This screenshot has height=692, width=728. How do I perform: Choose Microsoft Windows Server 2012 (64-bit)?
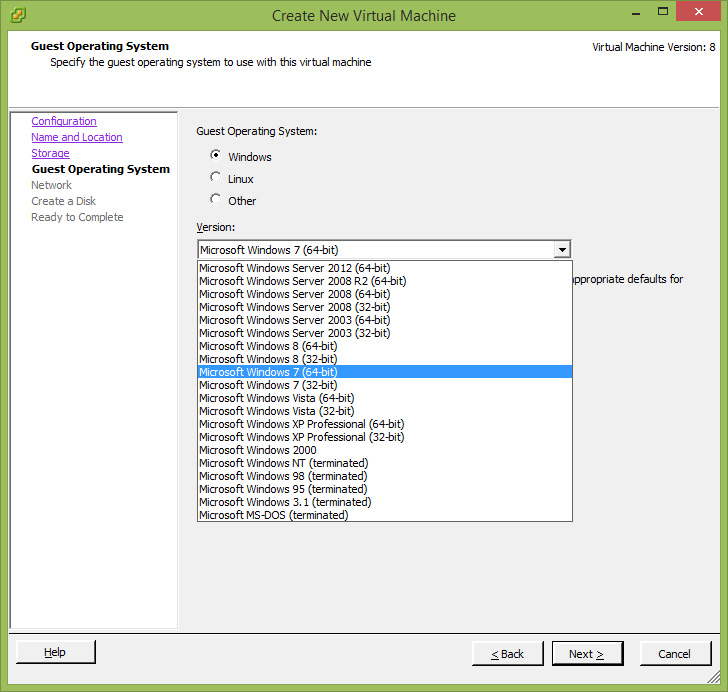pos(384,268)
